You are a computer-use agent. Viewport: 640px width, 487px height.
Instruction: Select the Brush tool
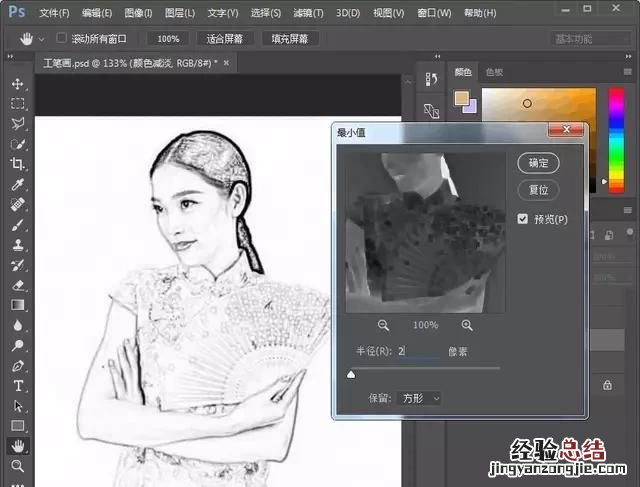pyautogui.click(x=17, y=225)
